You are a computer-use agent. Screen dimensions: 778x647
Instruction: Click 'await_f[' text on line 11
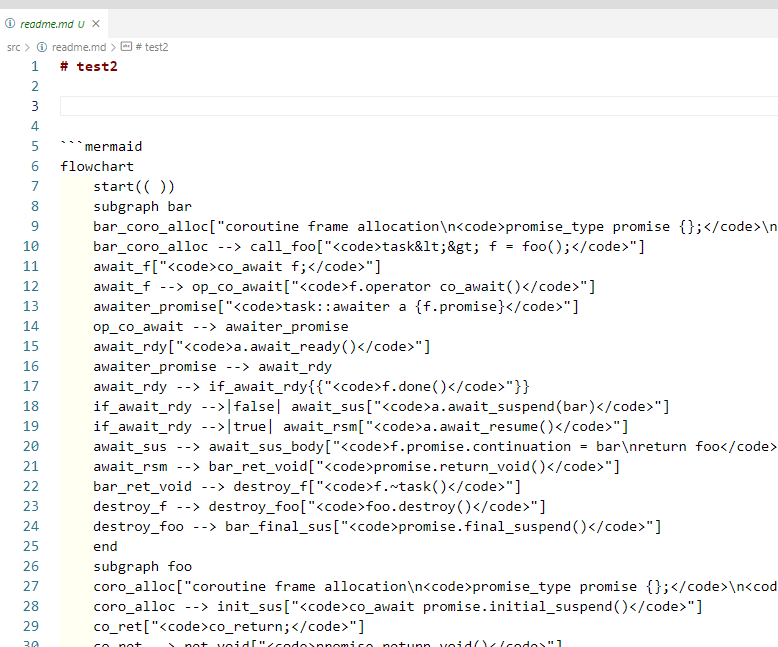pos(126,266)
